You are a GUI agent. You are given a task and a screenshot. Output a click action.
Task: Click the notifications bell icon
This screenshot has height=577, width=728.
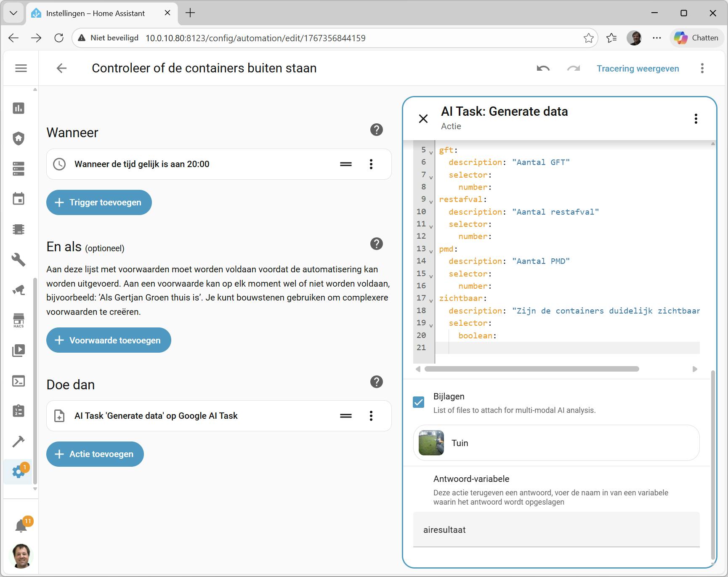[x=21, y=526]
